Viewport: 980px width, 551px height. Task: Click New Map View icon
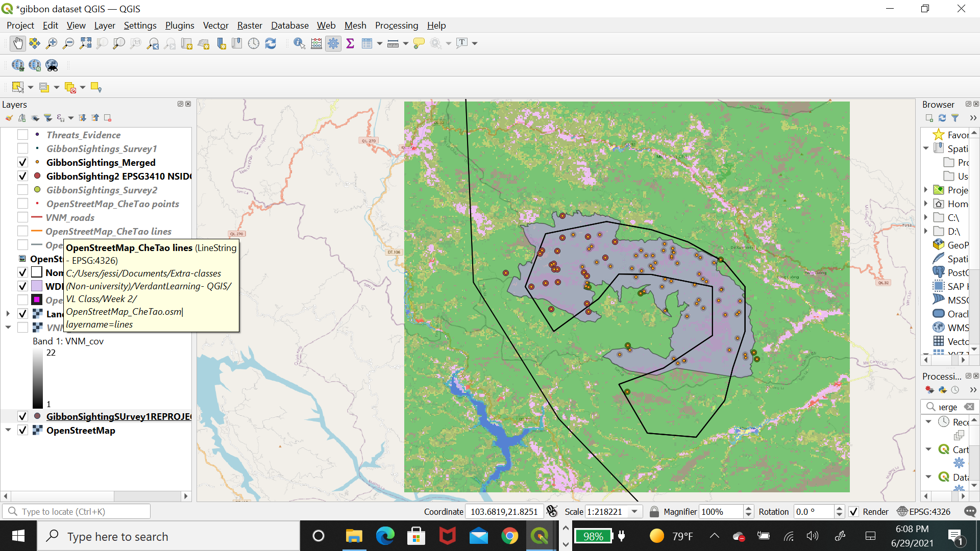pyautogui.click(x=186, y=43)
